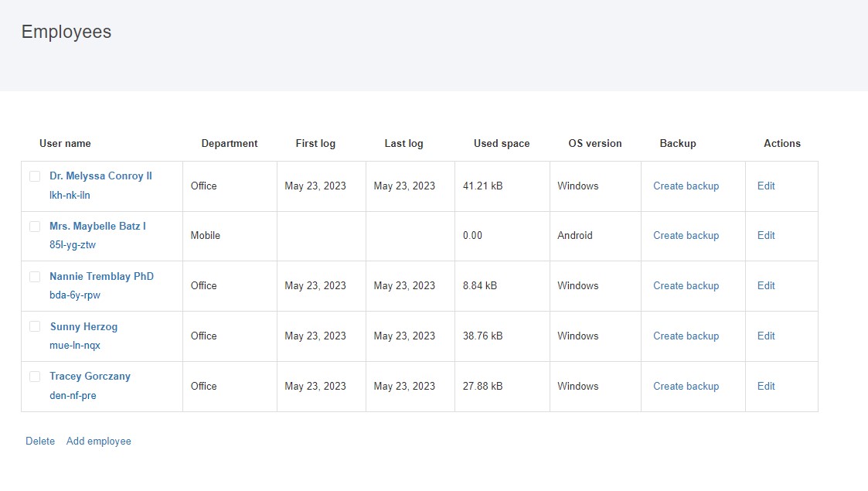This screenshot has height=491, width=868.
Task: Click the Department column header
Action: click(230, 143)
